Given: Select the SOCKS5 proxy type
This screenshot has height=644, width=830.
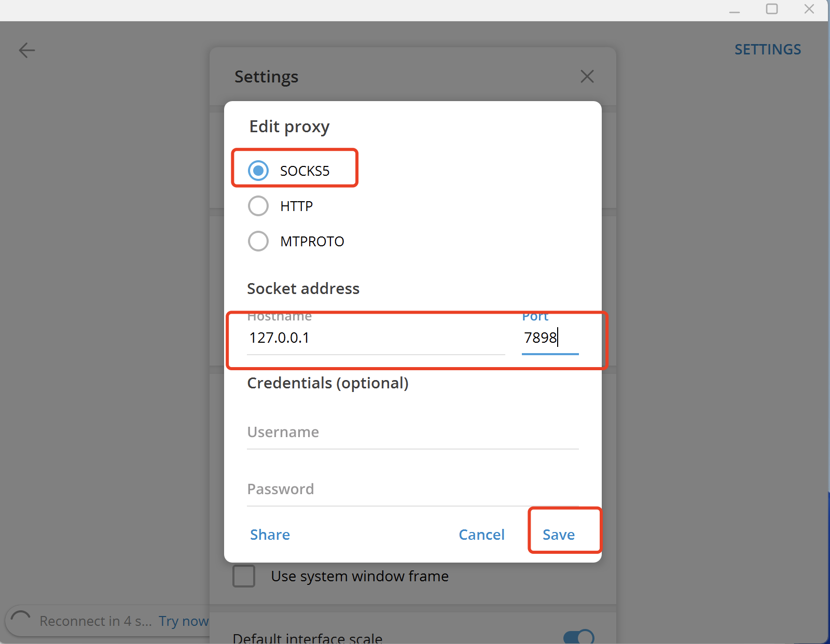Looking at the screenshot, I should point(258,171).
